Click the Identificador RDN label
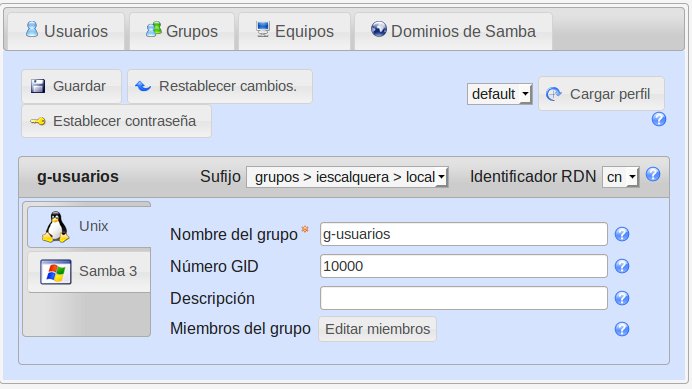Image resolution: width=692 pixels, height=389 pixels. click(x=533, y=177)
